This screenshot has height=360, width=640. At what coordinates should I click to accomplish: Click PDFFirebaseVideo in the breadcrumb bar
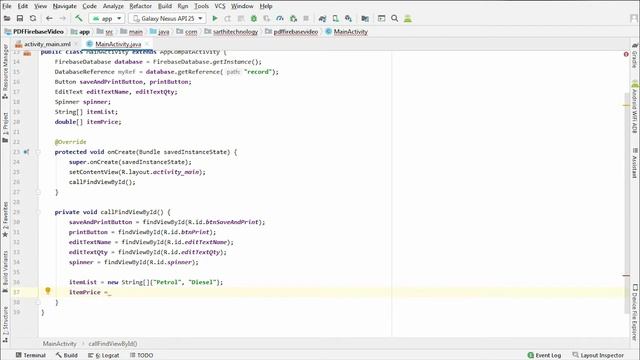(38, 31)
